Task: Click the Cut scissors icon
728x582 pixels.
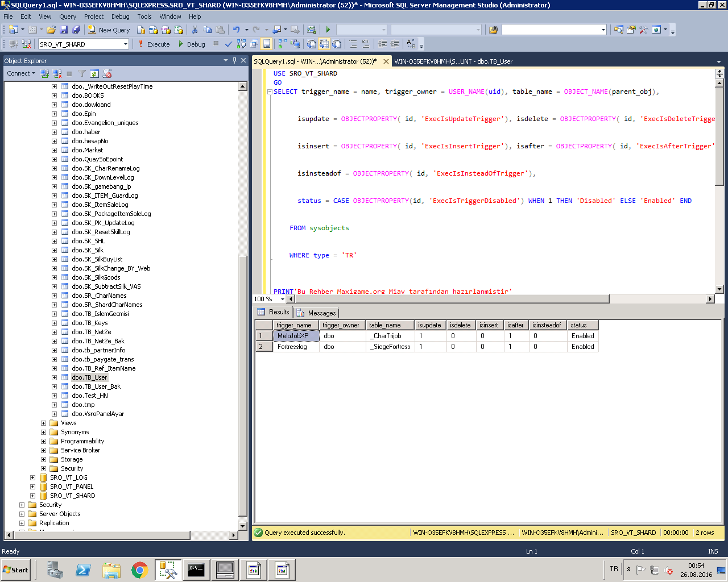Action: coord(195,30)
